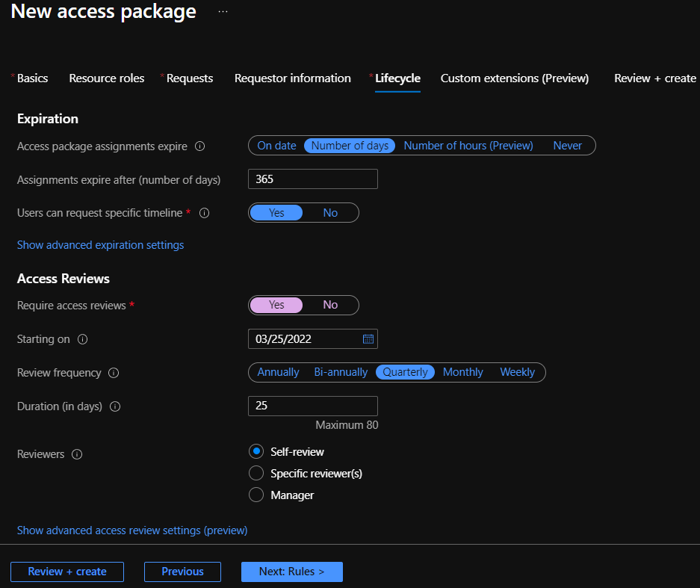Set review frequency to Monthly

point(463,372)
